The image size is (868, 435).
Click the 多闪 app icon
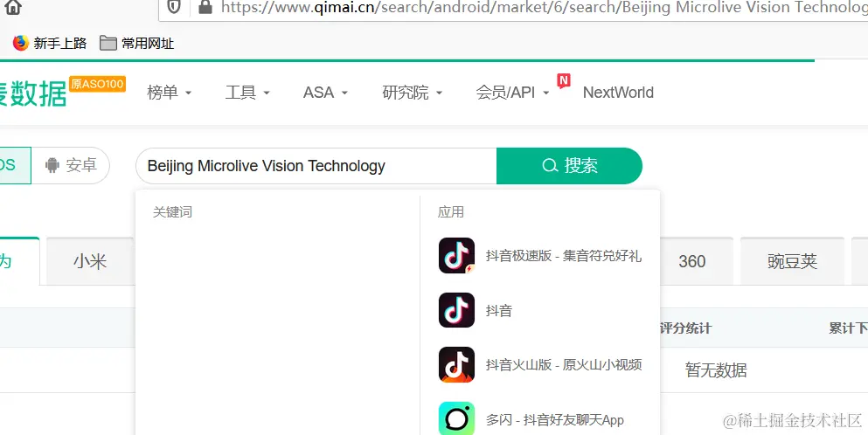click(x=456, y=418)
